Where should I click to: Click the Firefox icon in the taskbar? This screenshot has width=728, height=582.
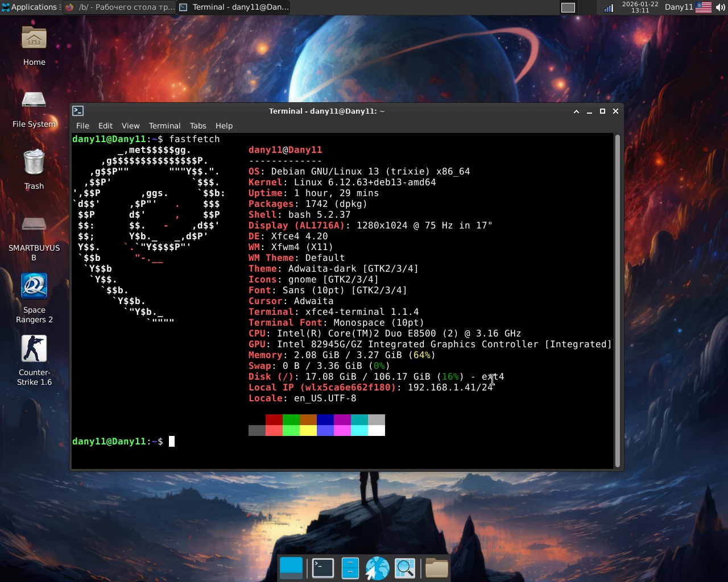(70, 7)
